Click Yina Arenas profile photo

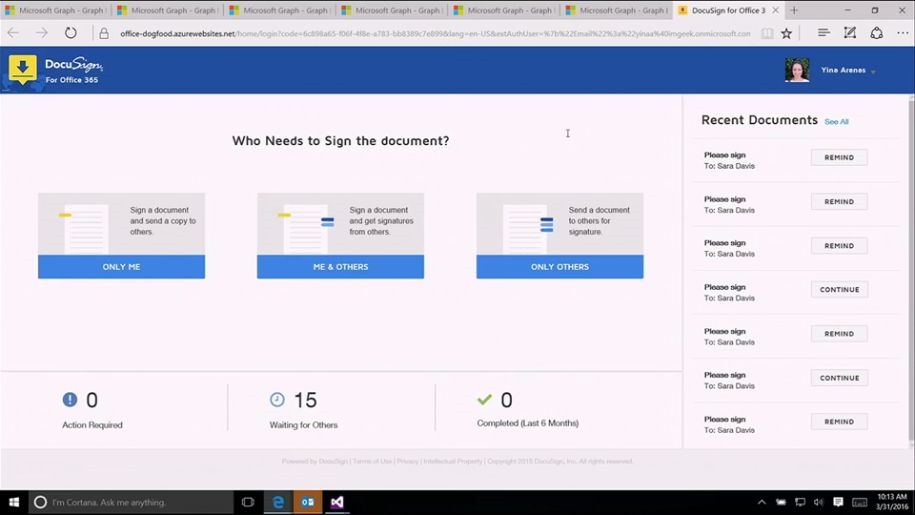pyautogui.click(x=797, y=70)
